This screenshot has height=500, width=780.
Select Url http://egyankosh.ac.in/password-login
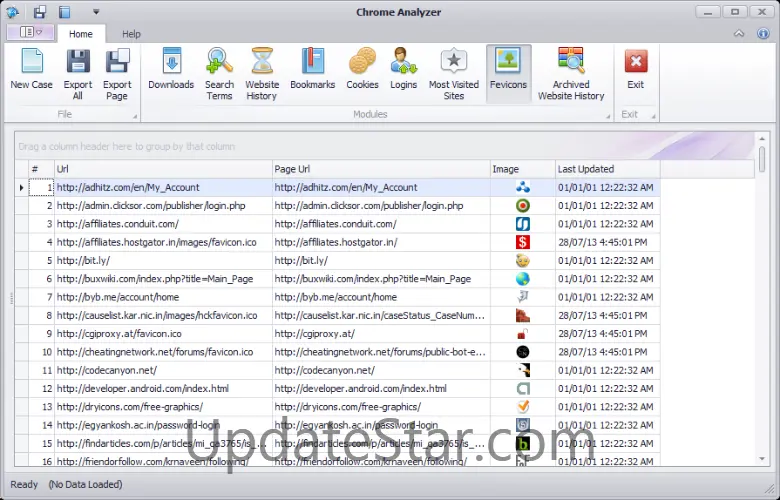coord(163,425)
